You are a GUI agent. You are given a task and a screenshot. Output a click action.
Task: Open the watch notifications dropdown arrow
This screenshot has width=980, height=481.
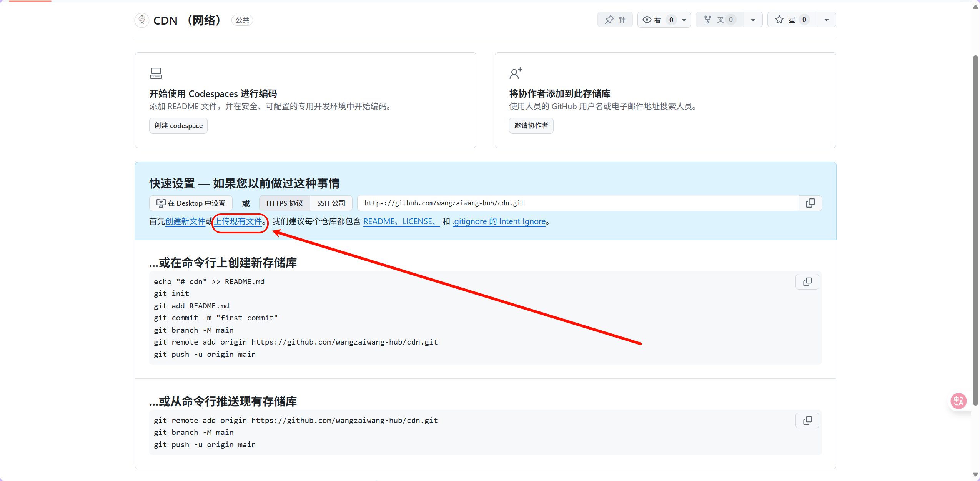[x=684, y=20]
